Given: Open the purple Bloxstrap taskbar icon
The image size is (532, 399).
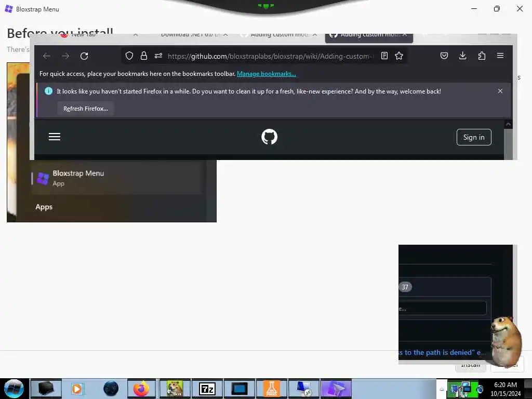Looking at the screenshot, I should coord(336,389).
